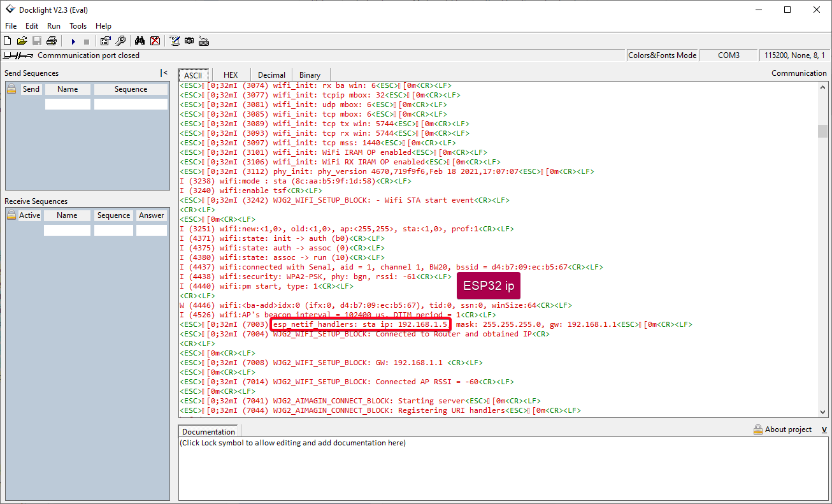Viewport: 832px width, 504px height.
Task: Click the COM3 port status field
Action: 729,55
